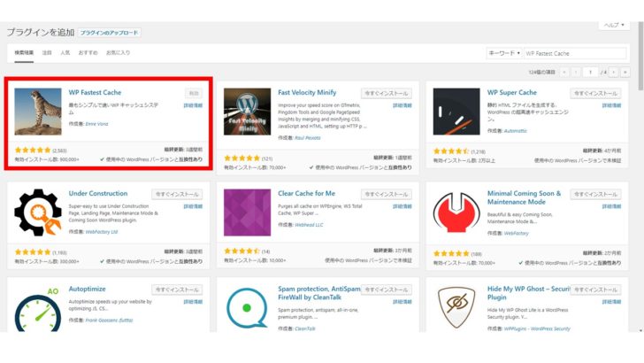Open author link Emre Vona

point(97,124)
